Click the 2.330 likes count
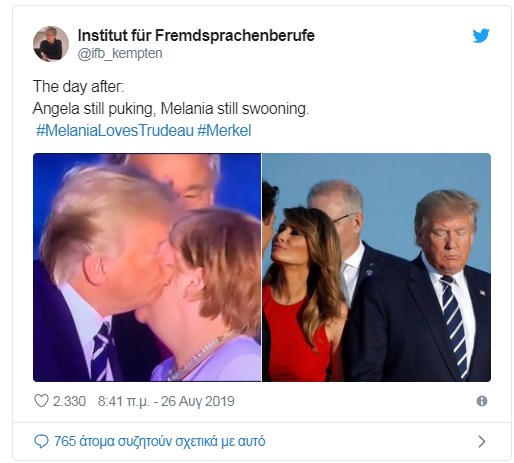The width and height of the screenshot is (514, 463). pyautogui.click(x=69, y=401)
